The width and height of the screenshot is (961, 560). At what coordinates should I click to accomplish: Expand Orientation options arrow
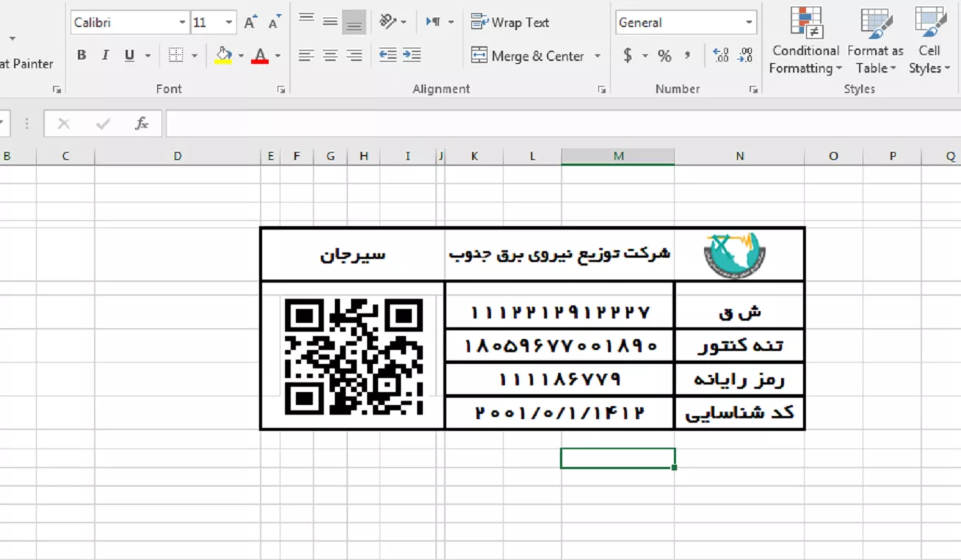[x=404, y=23]
